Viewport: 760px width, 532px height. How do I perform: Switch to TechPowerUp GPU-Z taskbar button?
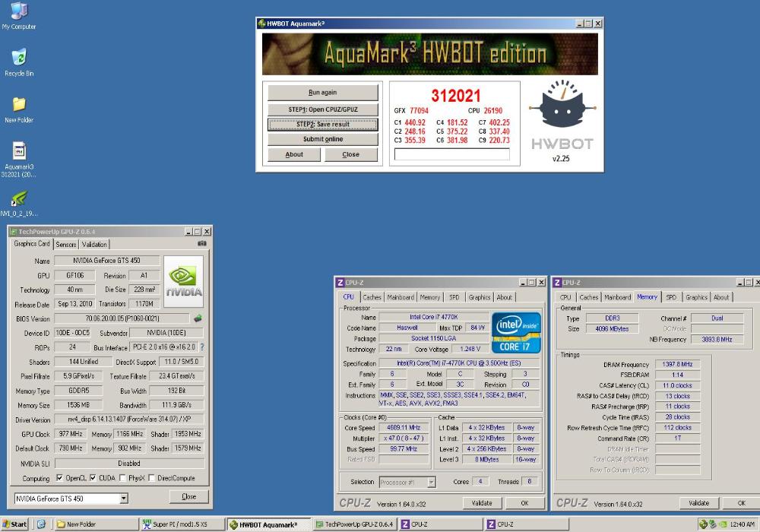[354, 524]
